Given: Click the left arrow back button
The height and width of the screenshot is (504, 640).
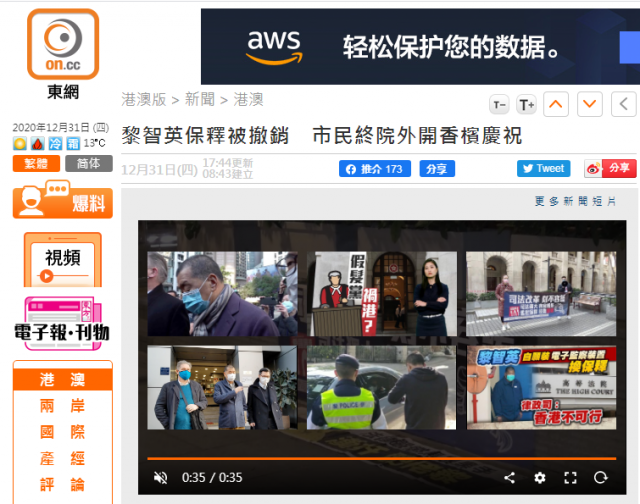Looking at the screenshot, I should (x=623, y=104).
